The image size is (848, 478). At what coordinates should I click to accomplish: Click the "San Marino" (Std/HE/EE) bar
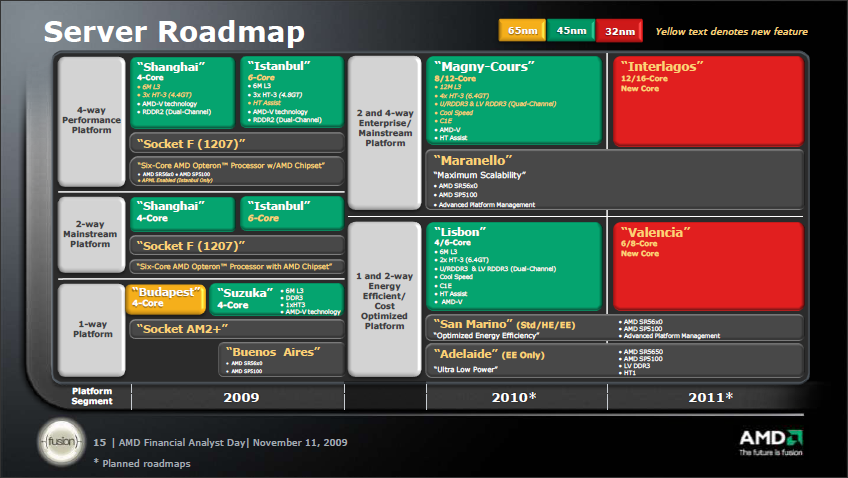point(614,328)
